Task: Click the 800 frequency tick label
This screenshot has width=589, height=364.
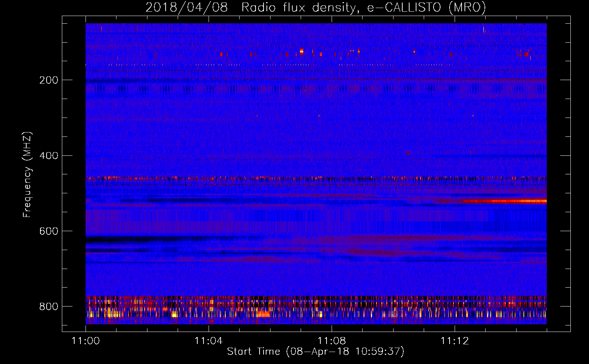Action: [49, 306]
